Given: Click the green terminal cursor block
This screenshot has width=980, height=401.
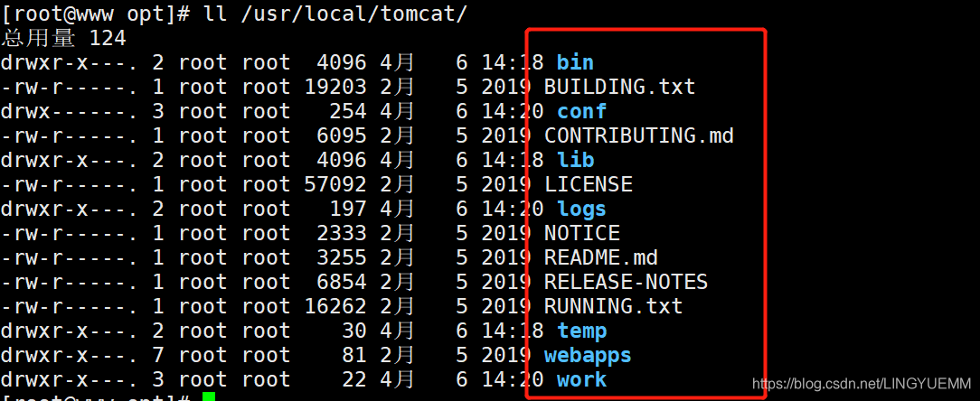Looking at the screenshot, I should click(209, 396).
